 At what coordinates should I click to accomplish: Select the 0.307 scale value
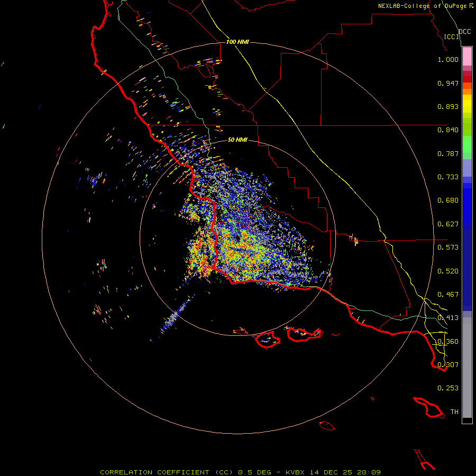pos(448,365)
